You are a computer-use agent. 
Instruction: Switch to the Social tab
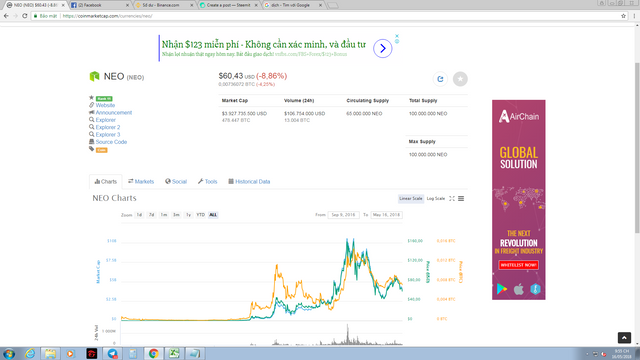pos(176,182)
